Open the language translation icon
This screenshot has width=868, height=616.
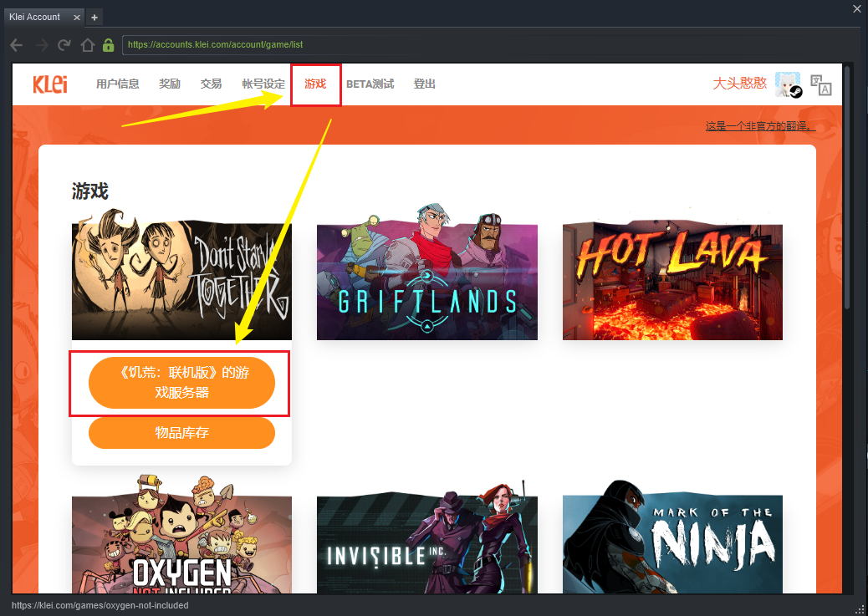click(x=821, y=84)
